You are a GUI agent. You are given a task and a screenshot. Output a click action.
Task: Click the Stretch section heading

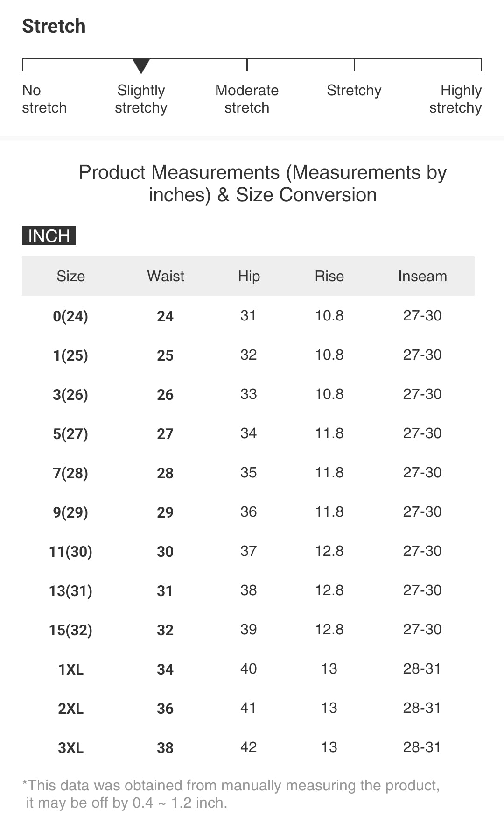point(54,26)
